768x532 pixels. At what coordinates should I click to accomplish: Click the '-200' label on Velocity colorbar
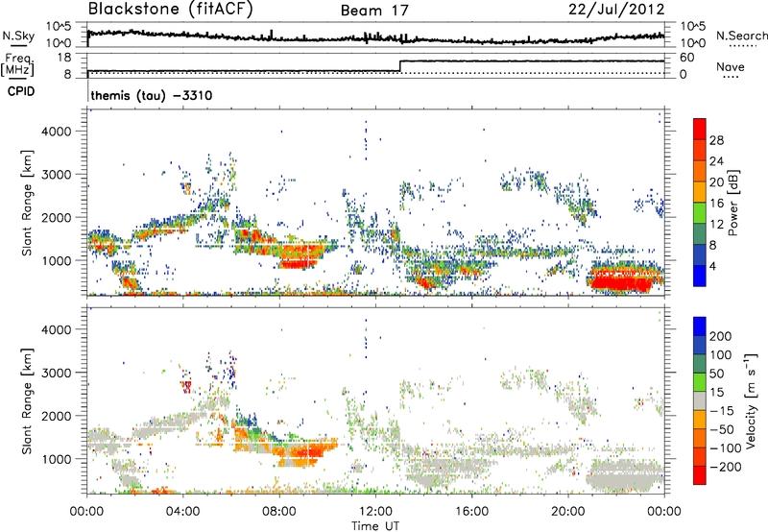725,467
